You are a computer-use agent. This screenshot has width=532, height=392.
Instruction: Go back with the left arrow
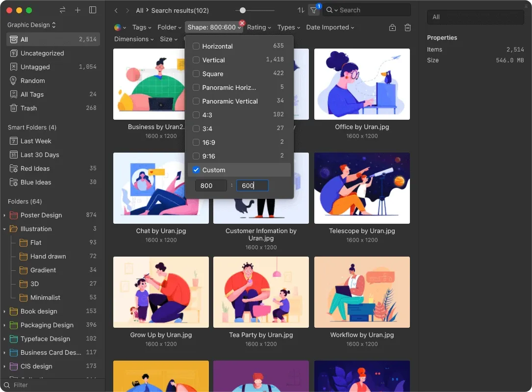116,10
